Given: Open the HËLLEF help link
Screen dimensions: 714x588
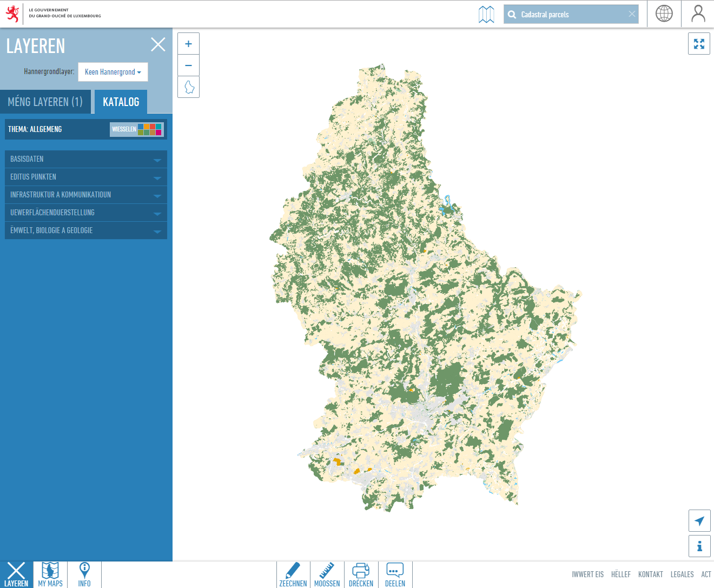Looking at the screenshot, I should point(620,574).
